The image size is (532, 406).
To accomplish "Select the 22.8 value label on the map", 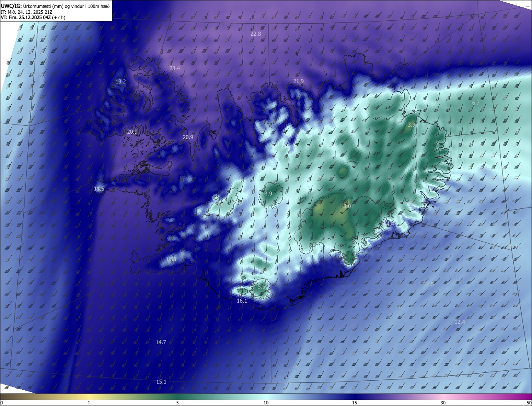I will 256,34.
